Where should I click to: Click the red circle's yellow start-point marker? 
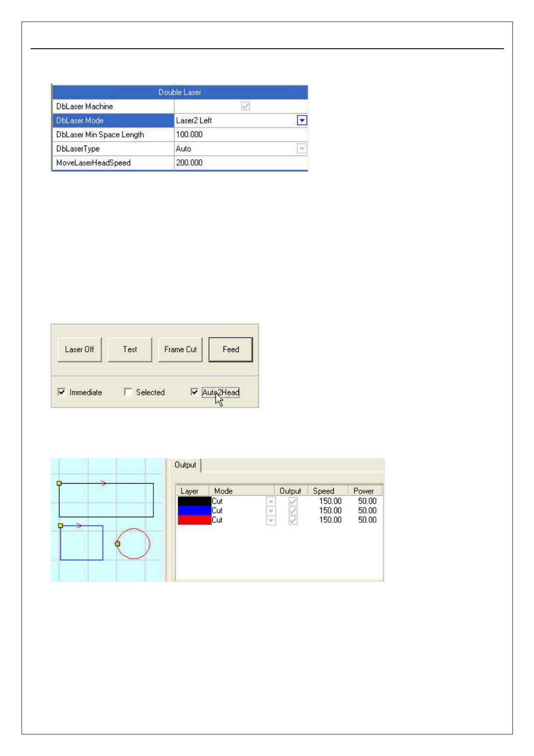[118, 544]
